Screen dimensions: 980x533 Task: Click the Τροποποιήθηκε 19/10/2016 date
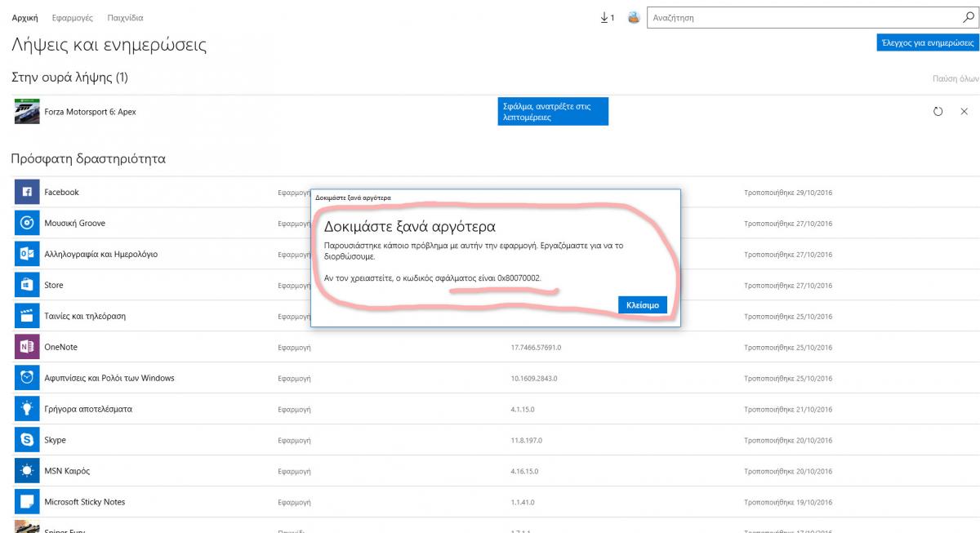pyautogui.click(x=788, y=503)
